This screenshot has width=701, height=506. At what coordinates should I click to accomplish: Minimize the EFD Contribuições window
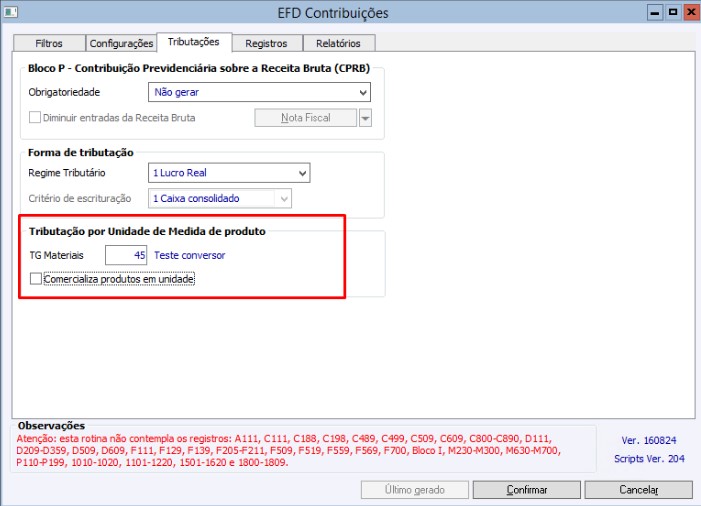pos(655,13)
